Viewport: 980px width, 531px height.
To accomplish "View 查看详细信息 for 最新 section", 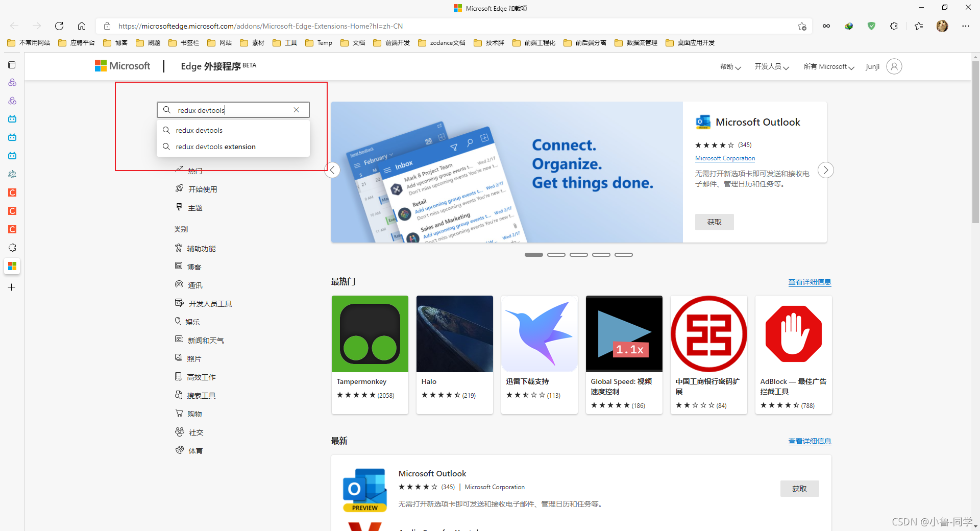I will pyautogui.click(x=810, y=441).
